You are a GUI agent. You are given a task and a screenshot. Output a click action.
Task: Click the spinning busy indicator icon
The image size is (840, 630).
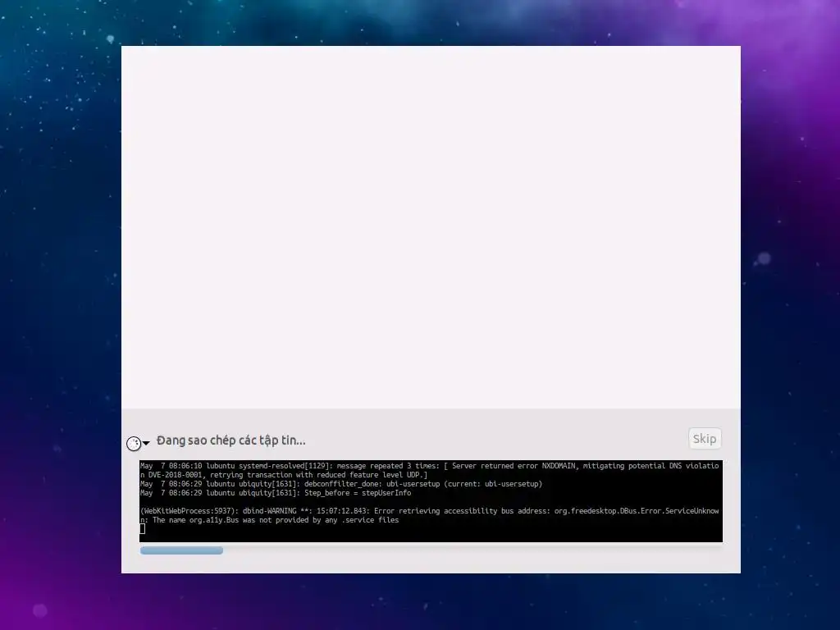click(x=134, y=444)
